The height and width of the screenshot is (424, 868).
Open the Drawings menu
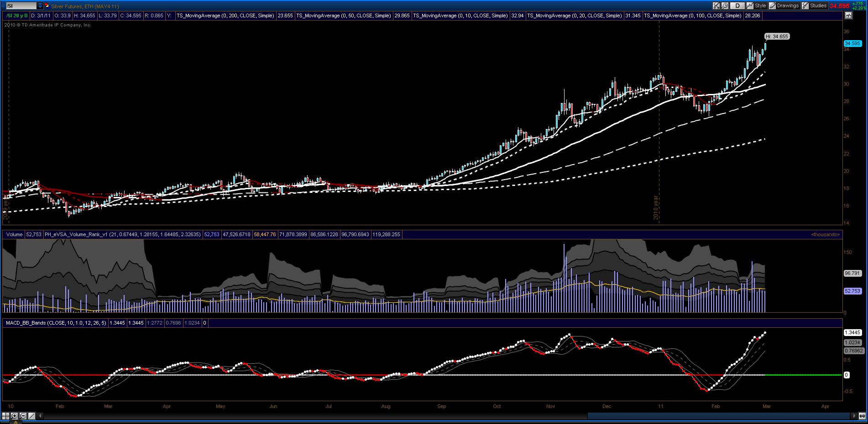coord(788,6)
